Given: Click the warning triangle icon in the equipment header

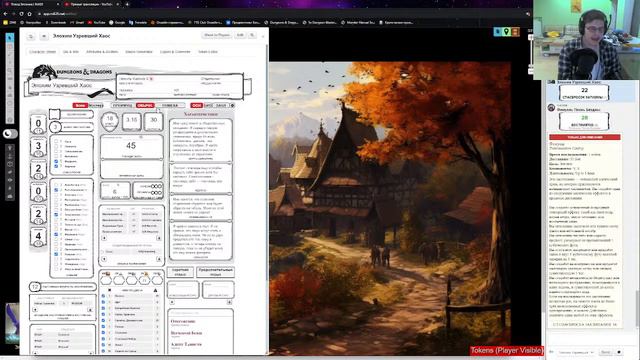Looking at the screenshot, I should pos(155,290).
